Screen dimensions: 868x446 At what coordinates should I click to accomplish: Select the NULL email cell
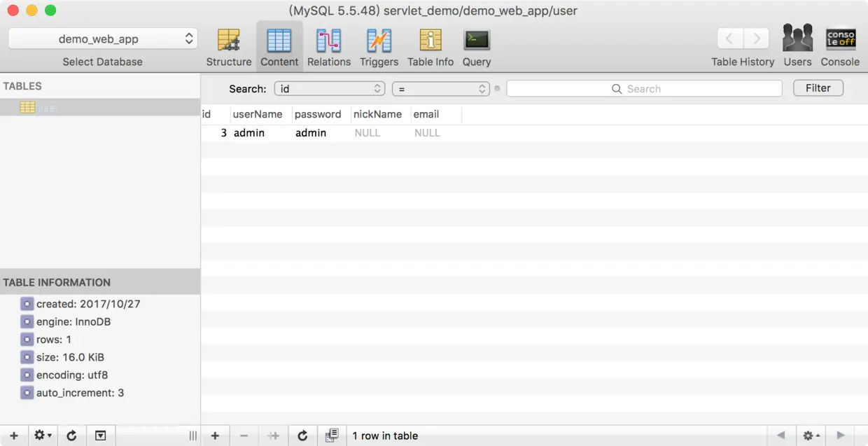pyautogui.click(x=435, y=133)
